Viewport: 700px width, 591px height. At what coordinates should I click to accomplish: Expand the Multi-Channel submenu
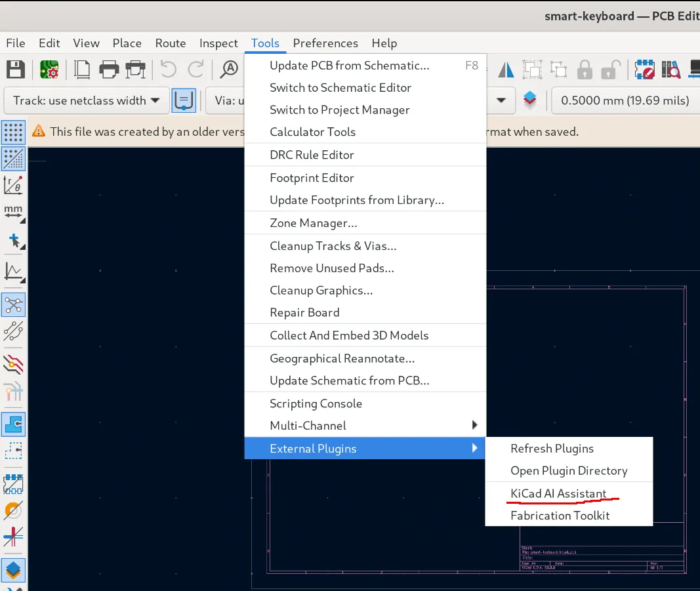pos(365,426)
